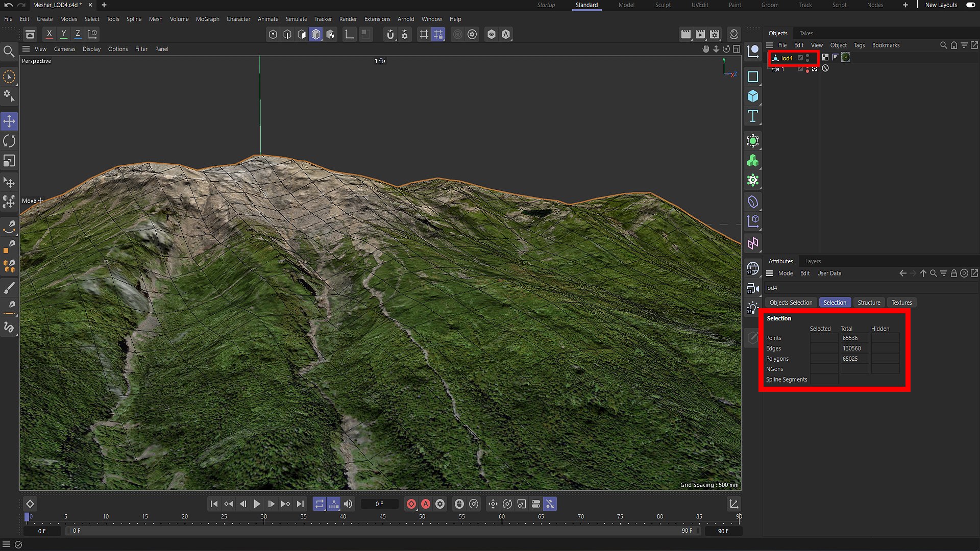
Task: Toggle Autokeying red A button
Action: click(x=426, y=504)
